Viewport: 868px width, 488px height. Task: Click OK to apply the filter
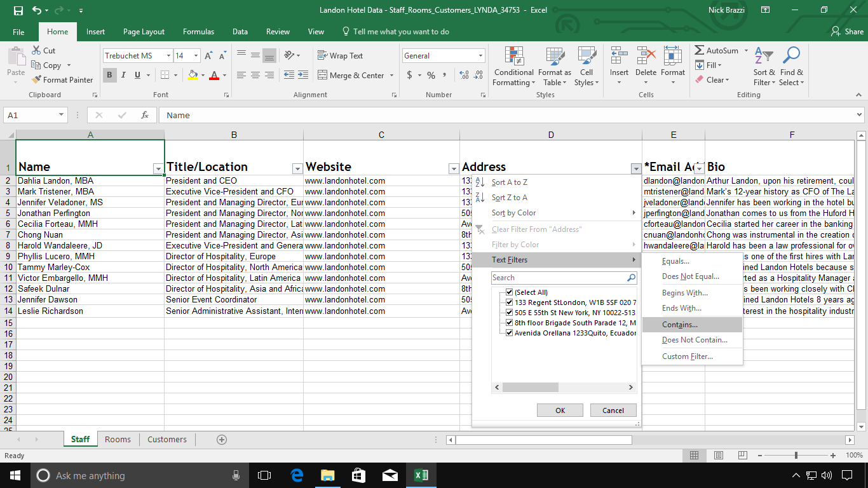(560, 410)
